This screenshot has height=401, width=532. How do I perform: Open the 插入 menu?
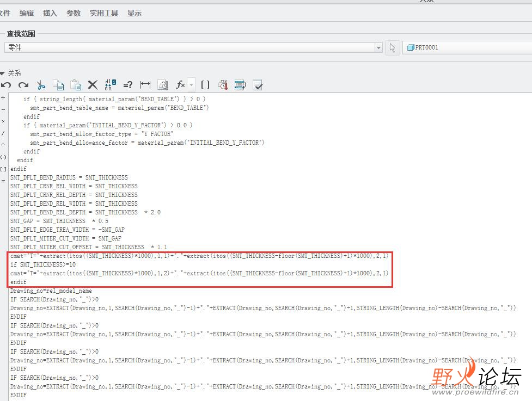(x=50, y=13)
